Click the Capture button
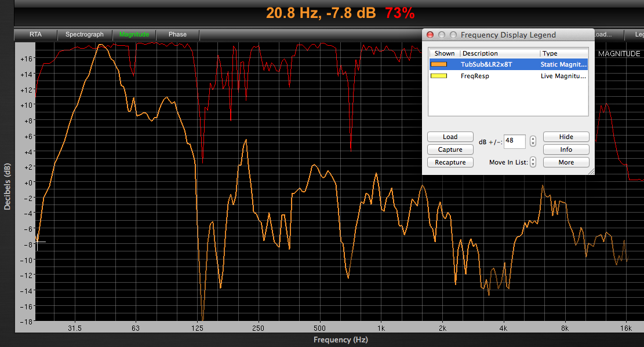Screen dimensions: 644x347 tap(450, 149)
